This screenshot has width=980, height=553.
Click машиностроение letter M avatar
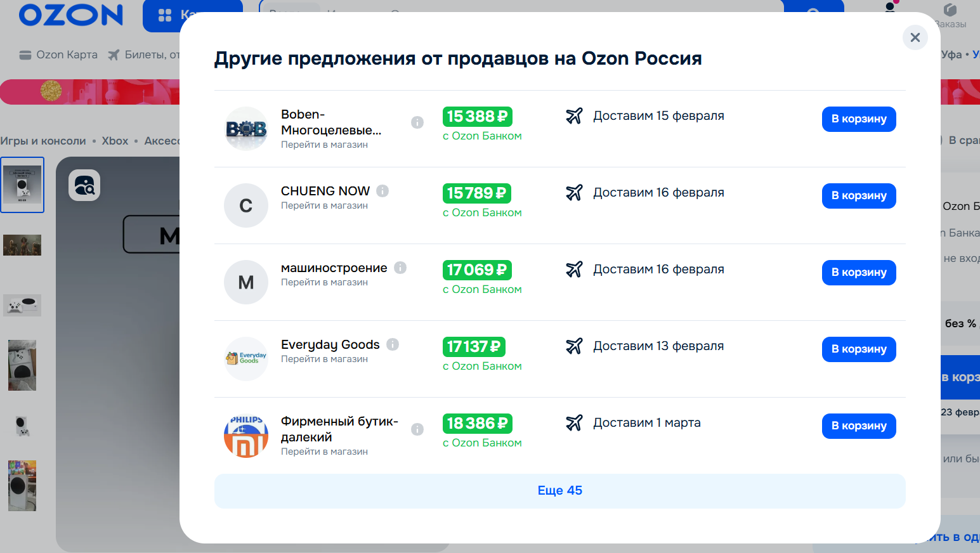click(246, 282)
